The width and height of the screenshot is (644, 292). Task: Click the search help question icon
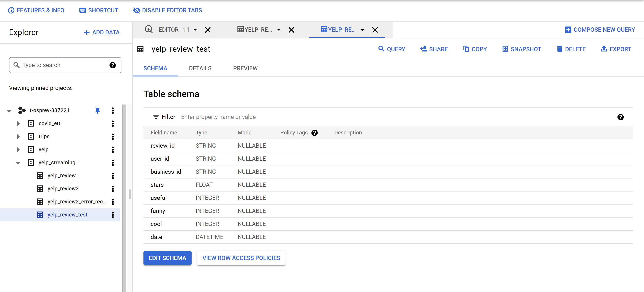click(112, 65)
